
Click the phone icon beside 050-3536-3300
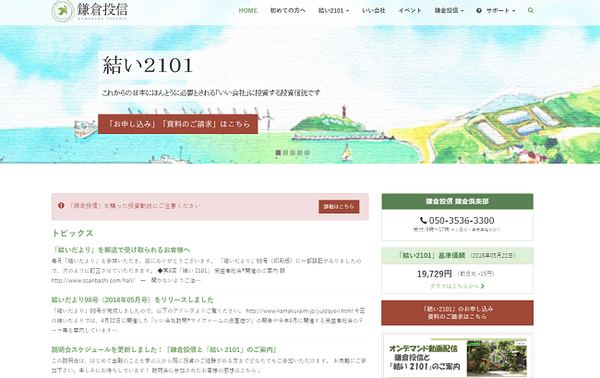click(x=423, y=220)
